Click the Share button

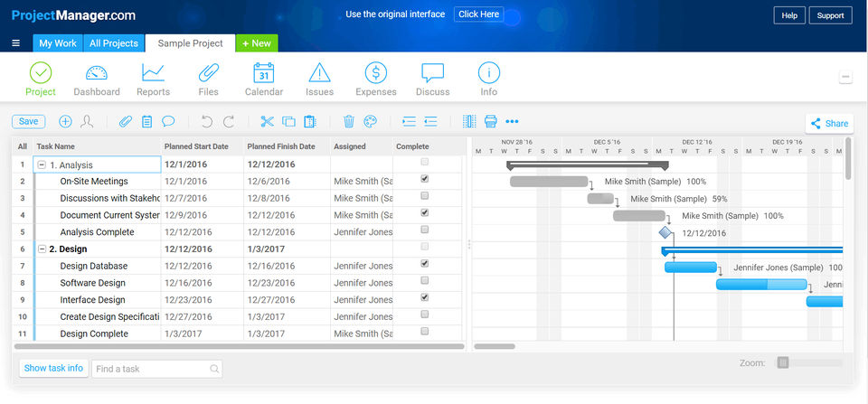(829, 124)
